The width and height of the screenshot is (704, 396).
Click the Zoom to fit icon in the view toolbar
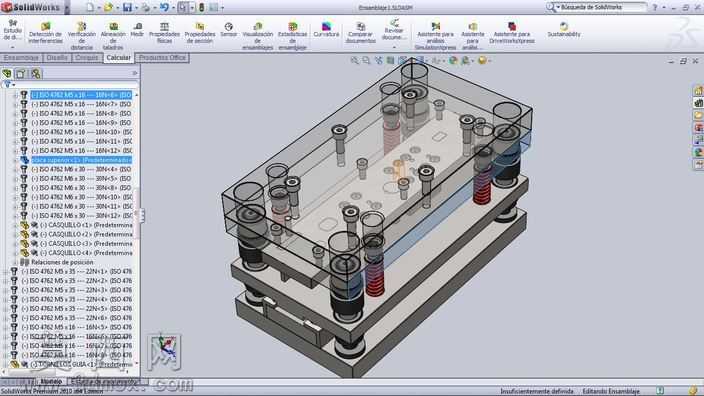(x=355, y=60)
